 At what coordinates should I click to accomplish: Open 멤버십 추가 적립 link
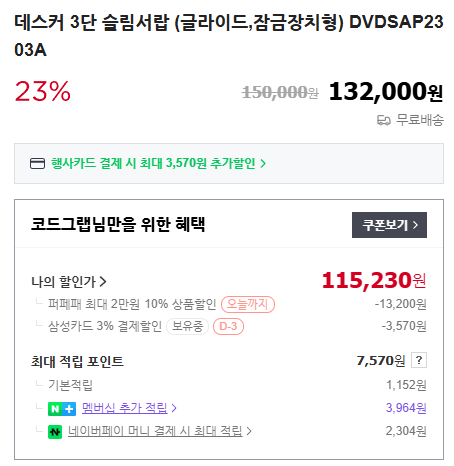coord(125,408)
